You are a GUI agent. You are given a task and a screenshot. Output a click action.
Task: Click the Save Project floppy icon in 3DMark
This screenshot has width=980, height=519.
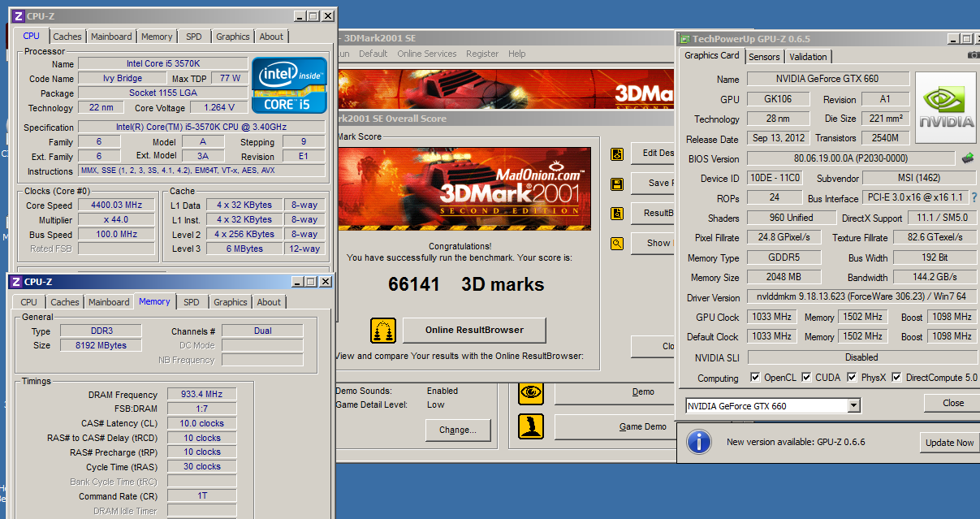tap(618, 184)
